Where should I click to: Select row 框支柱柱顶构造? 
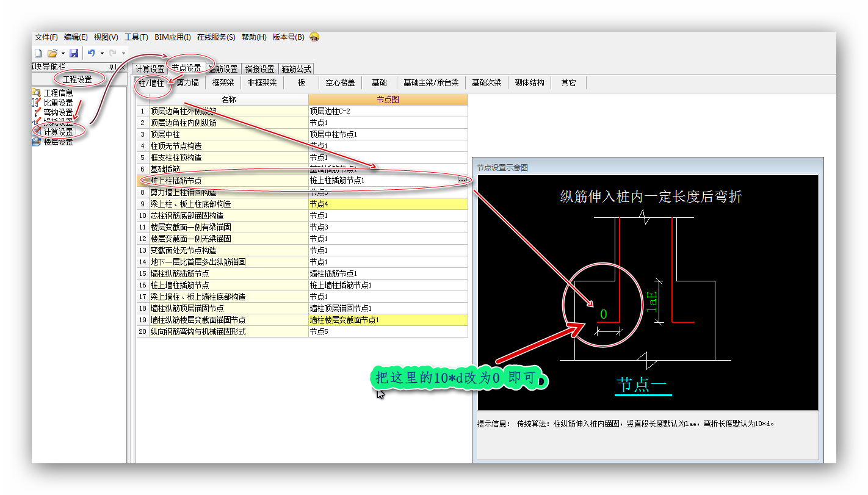[302, 157]
